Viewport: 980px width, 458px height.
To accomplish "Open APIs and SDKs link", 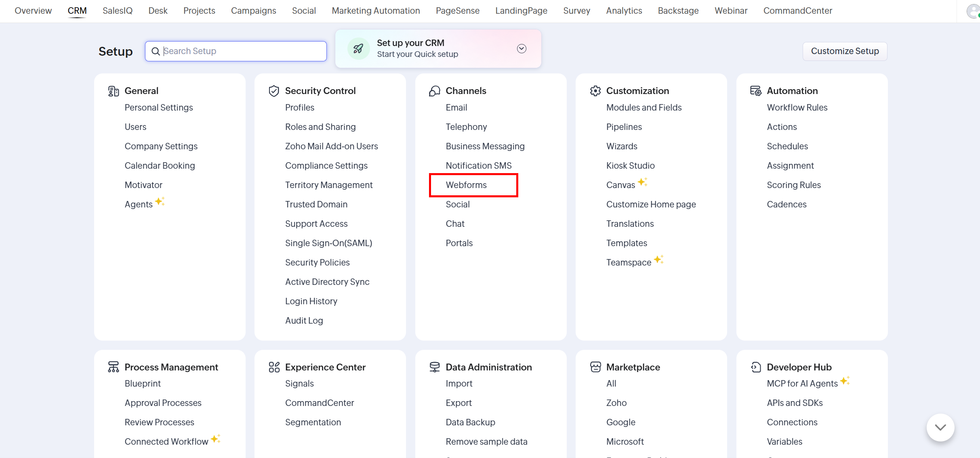I will 795,403.
